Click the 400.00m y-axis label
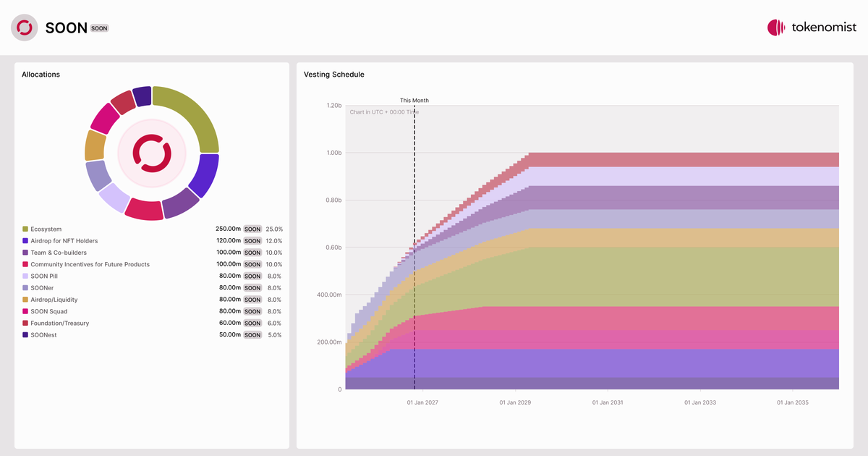 click(x=329, y=295)
